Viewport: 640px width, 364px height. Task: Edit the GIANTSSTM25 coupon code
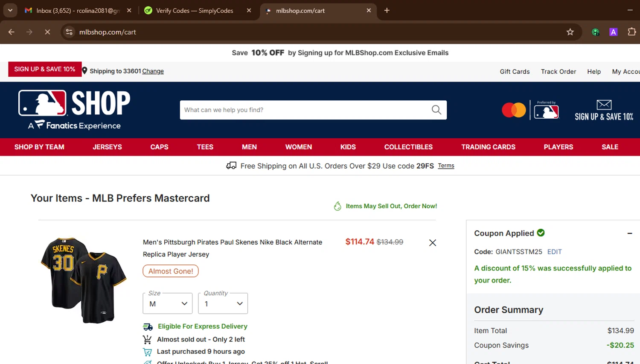point(554,252)
